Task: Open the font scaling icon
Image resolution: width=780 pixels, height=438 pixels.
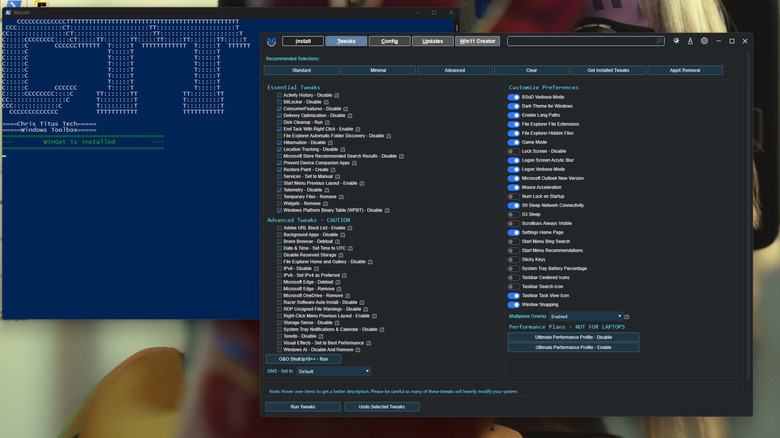Action: (x=690, y=41)
